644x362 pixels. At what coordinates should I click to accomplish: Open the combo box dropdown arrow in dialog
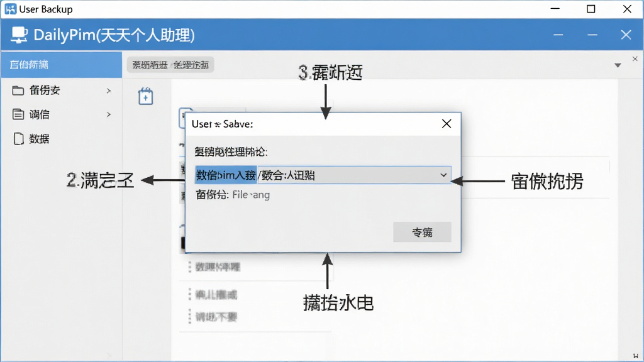tap(443, 175)
